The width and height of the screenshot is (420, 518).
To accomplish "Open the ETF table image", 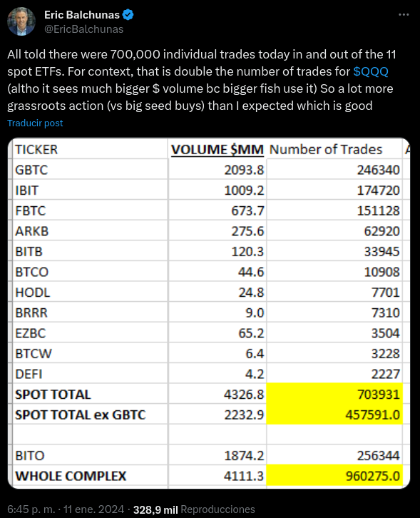I will point(209,313).
